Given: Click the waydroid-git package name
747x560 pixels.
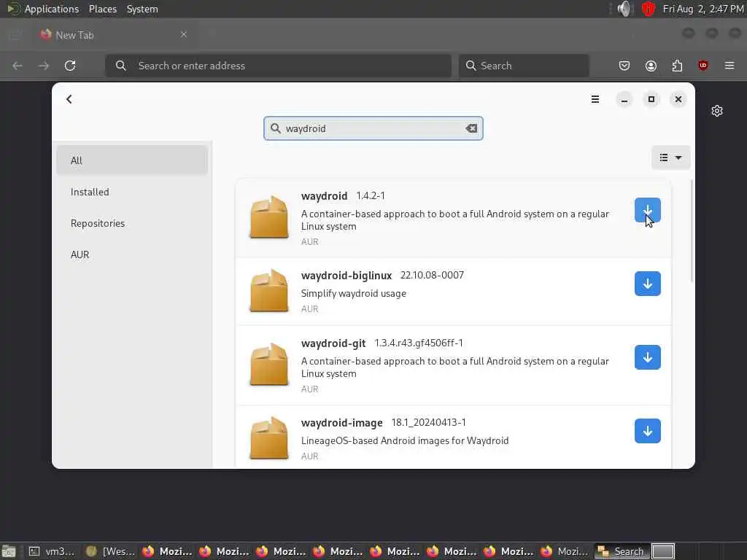Looking at the screenshot, I should click(x=333, y=343).
